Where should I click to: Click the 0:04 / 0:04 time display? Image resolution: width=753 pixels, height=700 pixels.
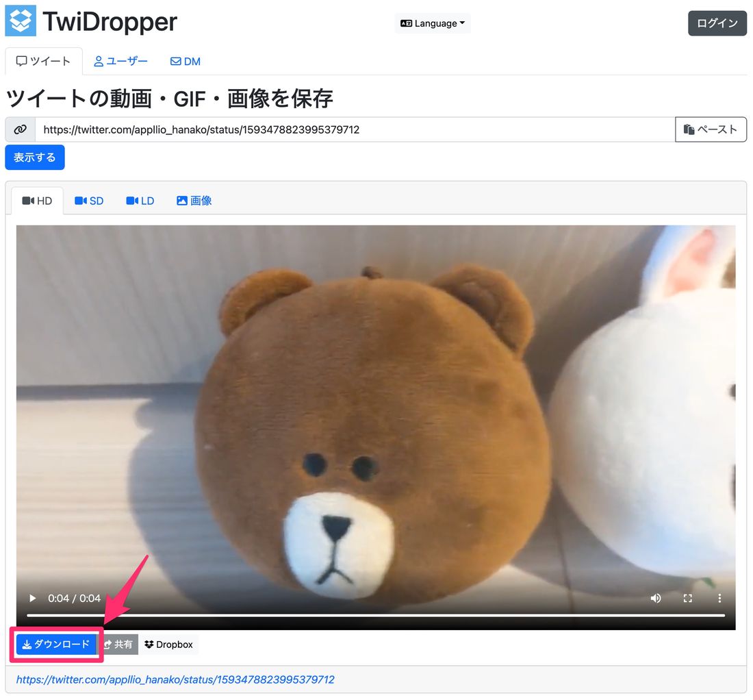[x=74, y=598]
